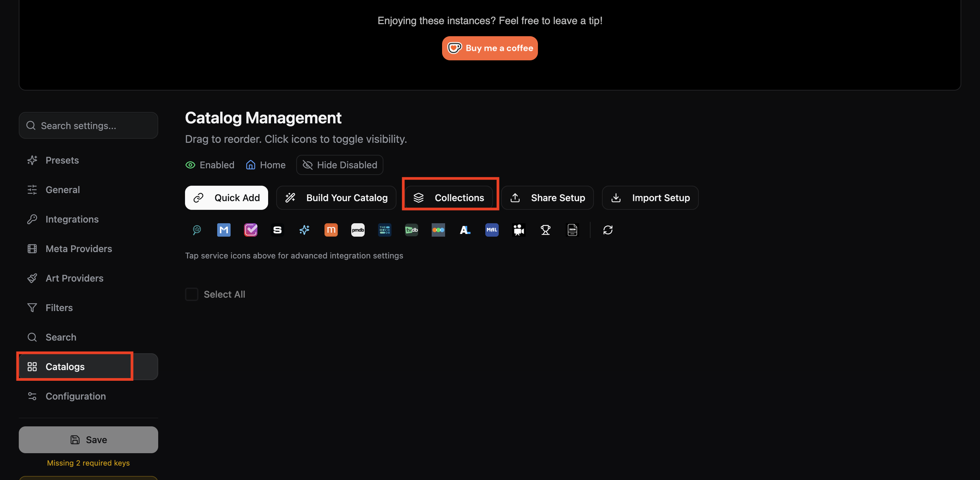Click the Save button
Screen dimensions: 980x480
pyautogui.click(x=88, y=439)
